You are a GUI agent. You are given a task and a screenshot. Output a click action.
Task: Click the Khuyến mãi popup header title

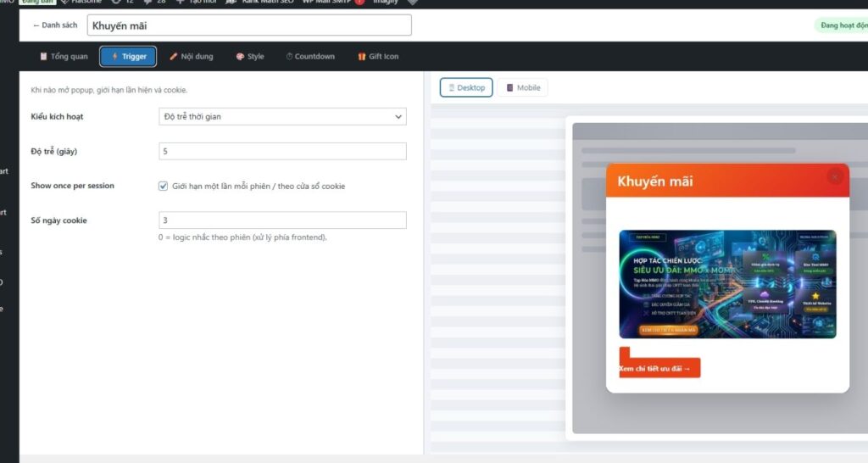click(x=655, y=181)
